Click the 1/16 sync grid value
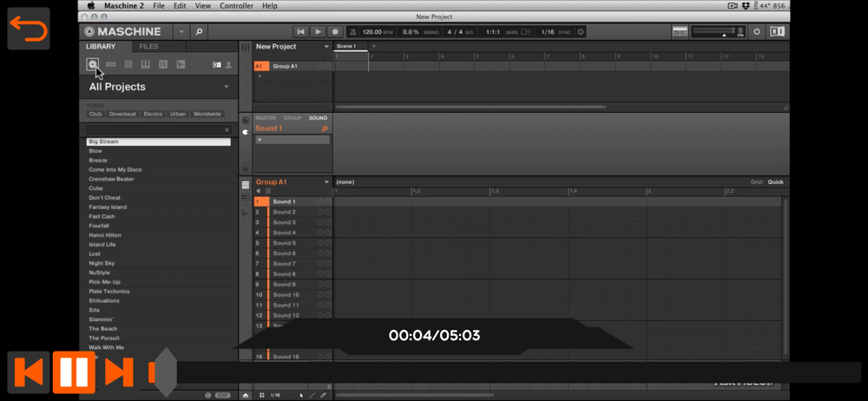The image size is (868, 401). click(x=548, y=32)
